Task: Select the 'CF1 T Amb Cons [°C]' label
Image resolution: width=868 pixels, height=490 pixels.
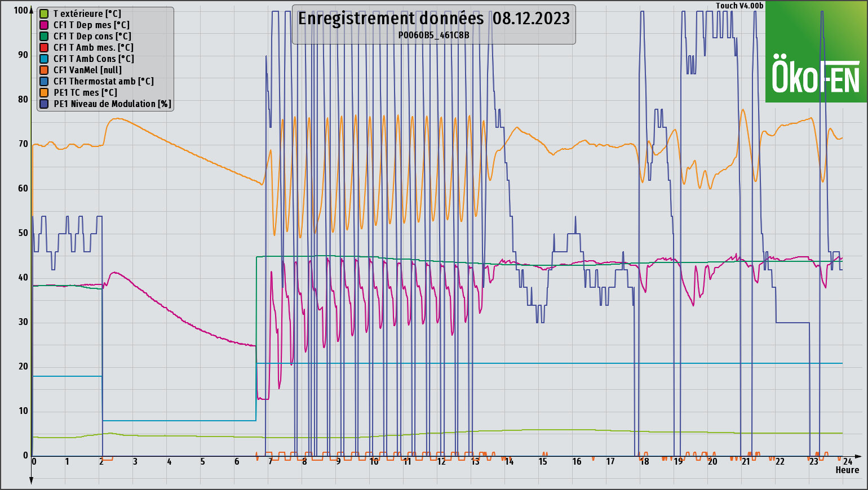Action: (94, 59)
